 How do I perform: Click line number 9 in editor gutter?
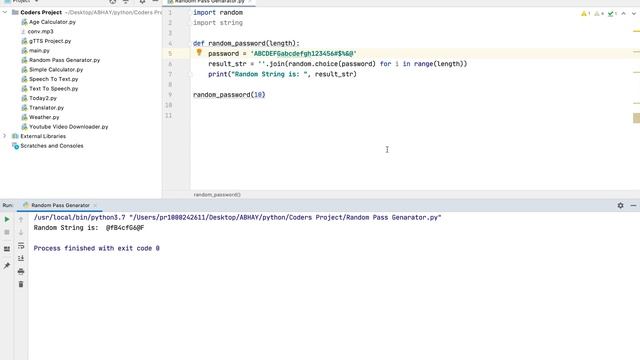click(x=170, y=95)
